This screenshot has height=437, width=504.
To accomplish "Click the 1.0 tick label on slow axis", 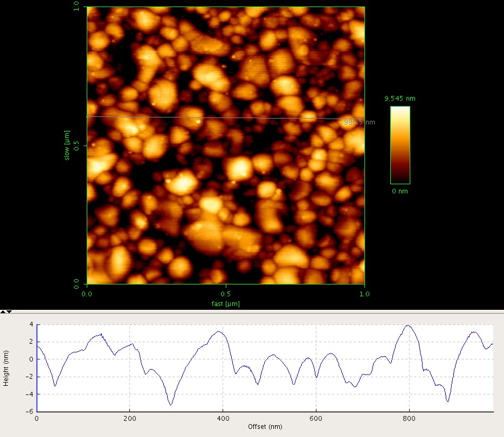I will click(x=76, y=8).
